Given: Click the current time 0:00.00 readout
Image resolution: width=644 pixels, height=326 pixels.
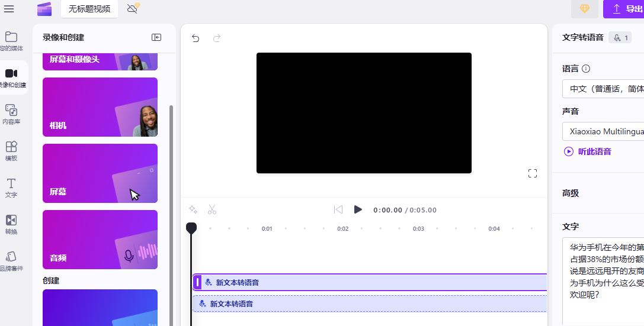Looking at the screenshot, I should tap(387, 210).
